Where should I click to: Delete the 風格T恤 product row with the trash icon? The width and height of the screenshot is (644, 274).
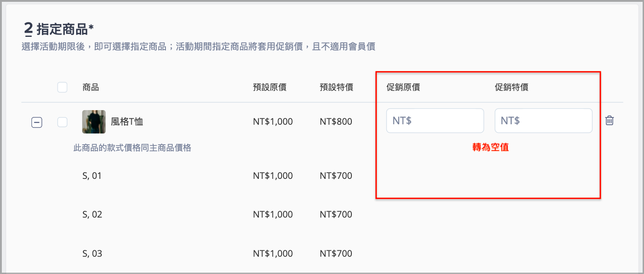tap(609, 121)
